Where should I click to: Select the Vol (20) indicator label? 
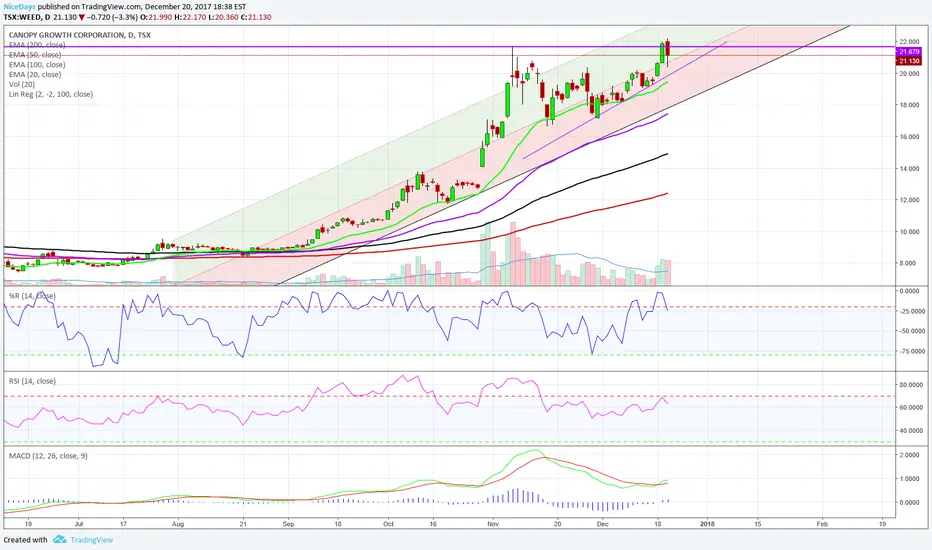[x=22, y=84]
